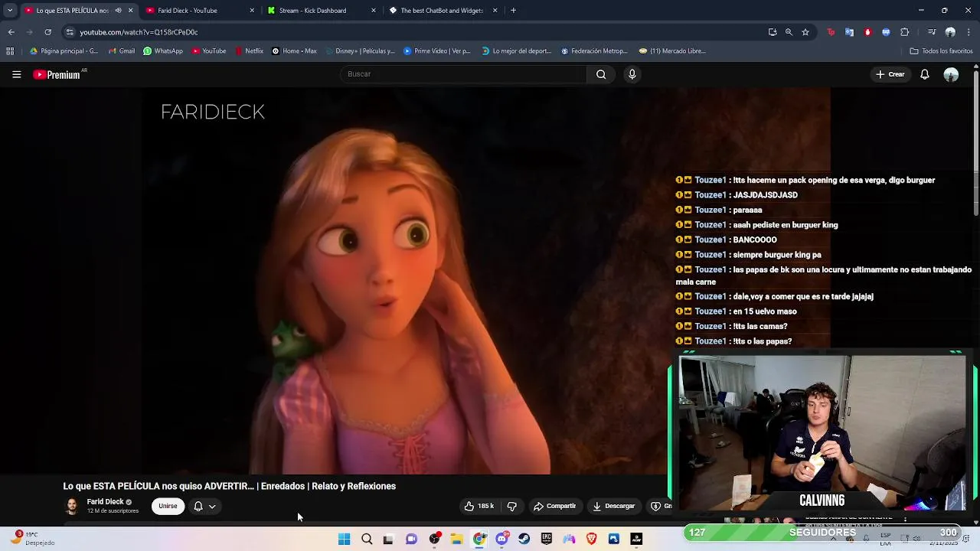This screenshot has width=980, height=551.
Task: Open the YouTube guide hamburger menu
Action: [16, 74]
